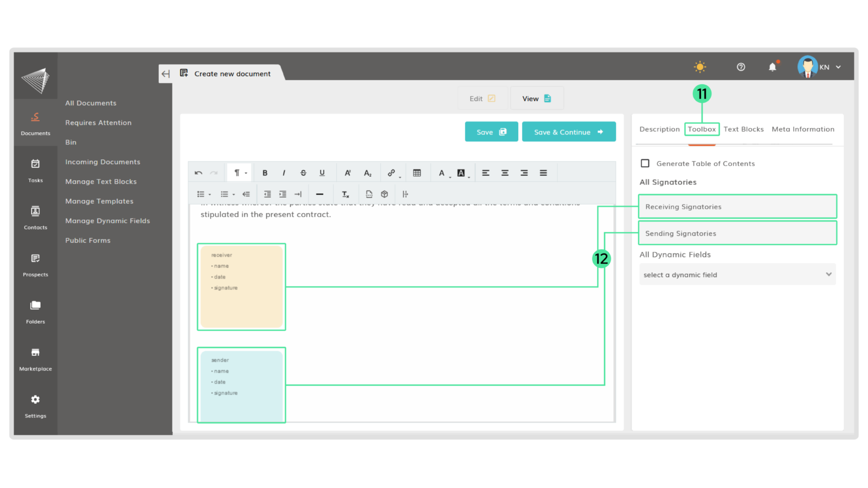Toggle bold formatting in the editor

(x=264, y=173)
